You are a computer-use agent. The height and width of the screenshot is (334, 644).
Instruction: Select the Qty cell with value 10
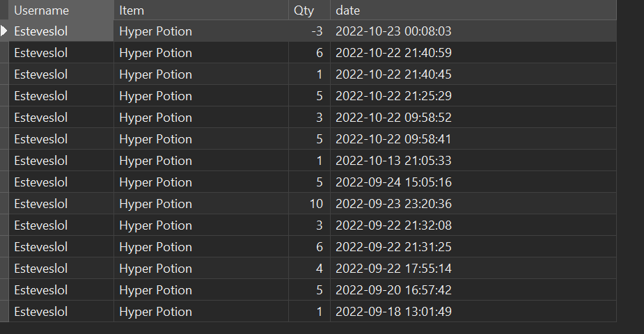[309, 203]
